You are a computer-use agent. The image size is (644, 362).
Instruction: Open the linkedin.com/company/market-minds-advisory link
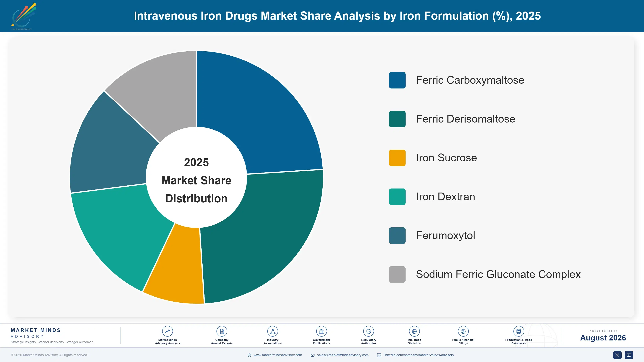click(419, 355)
